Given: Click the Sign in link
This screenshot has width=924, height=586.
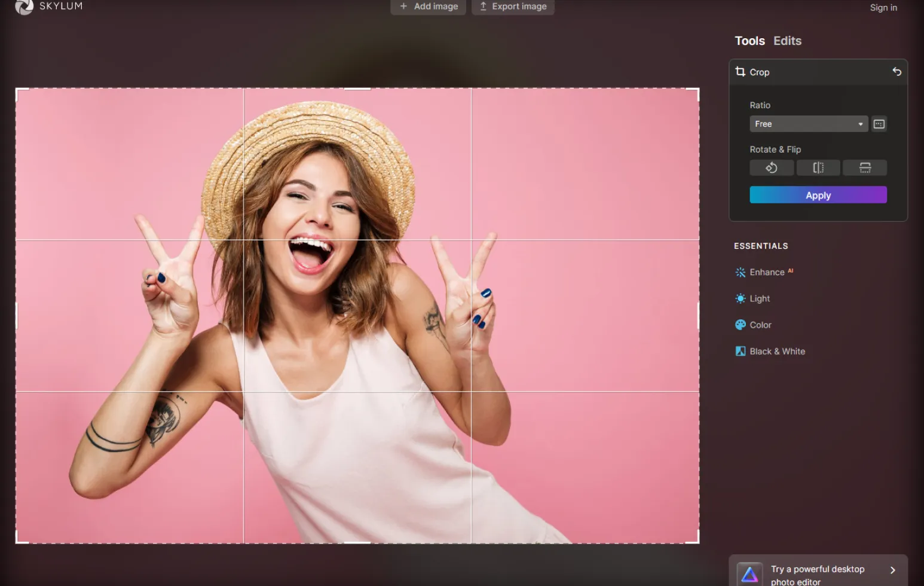Looking at the screenshot, I should [x=883, y=8].
